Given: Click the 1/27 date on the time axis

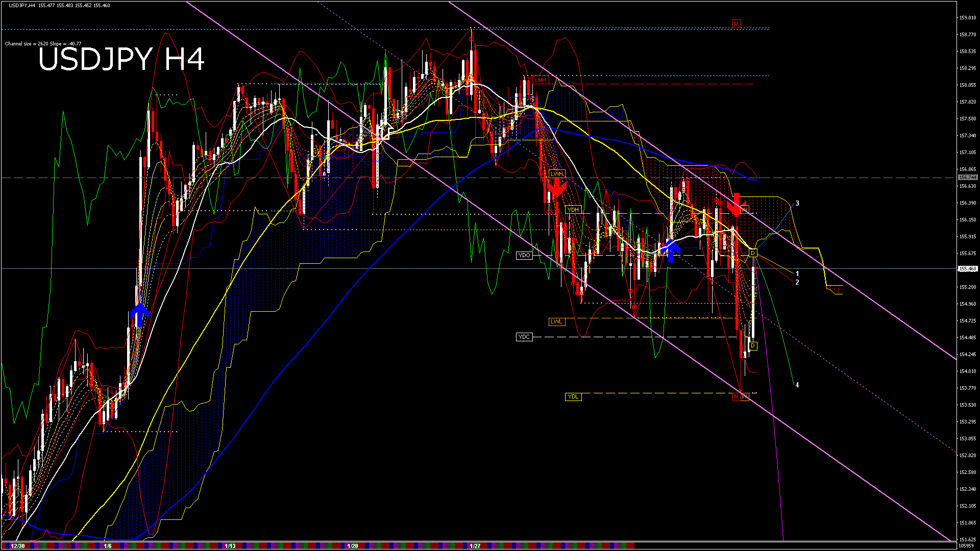Looking at the screenshot, I should coord(475,546).
